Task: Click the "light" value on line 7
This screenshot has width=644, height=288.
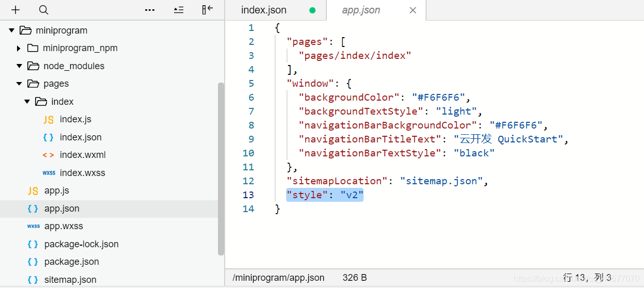Action: [456, 111]
